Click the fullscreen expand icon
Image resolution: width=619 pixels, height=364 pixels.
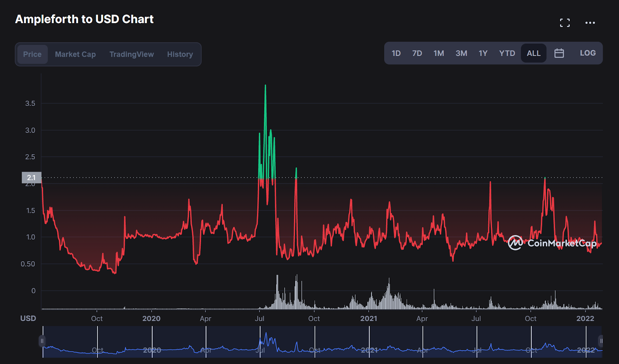click(x=565, y=22)
